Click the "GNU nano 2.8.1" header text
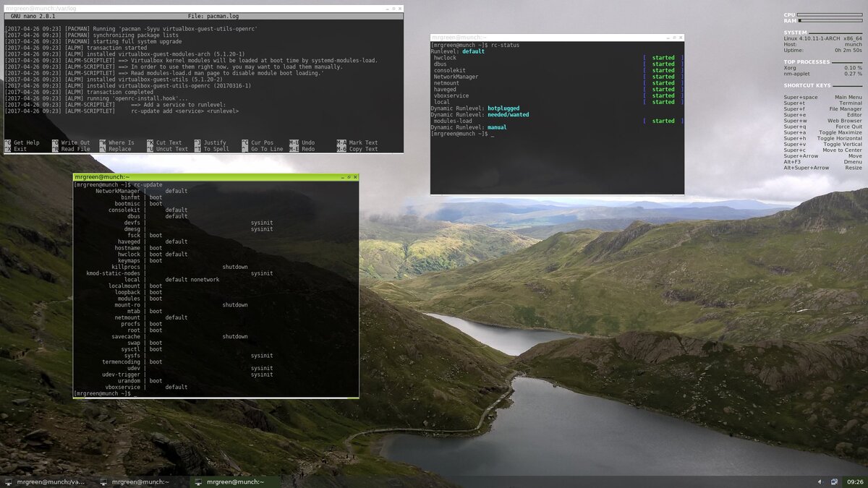Image resolution: width=868 pixels, height=488 pixels. 33,16
